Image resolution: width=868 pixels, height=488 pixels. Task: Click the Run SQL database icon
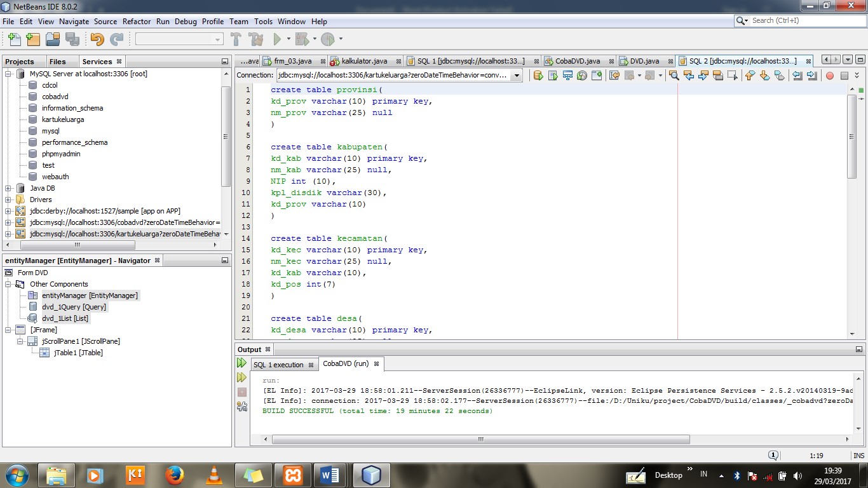pyautogui.click(x=538, y=76)
